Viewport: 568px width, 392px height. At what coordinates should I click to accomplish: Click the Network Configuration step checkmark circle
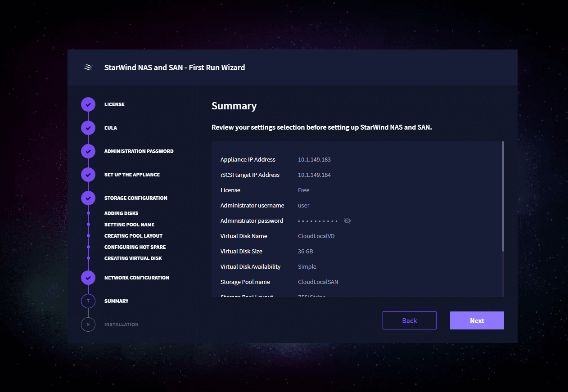pos(88,278)
